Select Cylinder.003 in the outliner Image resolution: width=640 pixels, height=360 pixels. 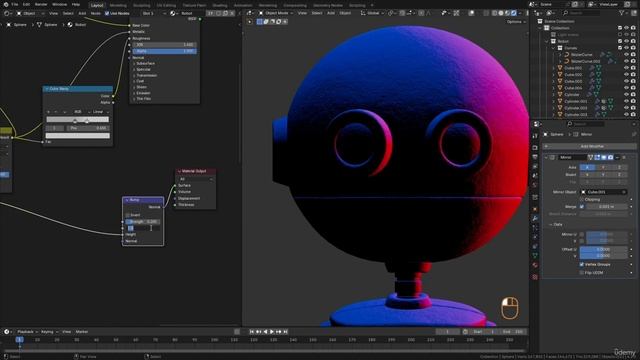[576, 115]
